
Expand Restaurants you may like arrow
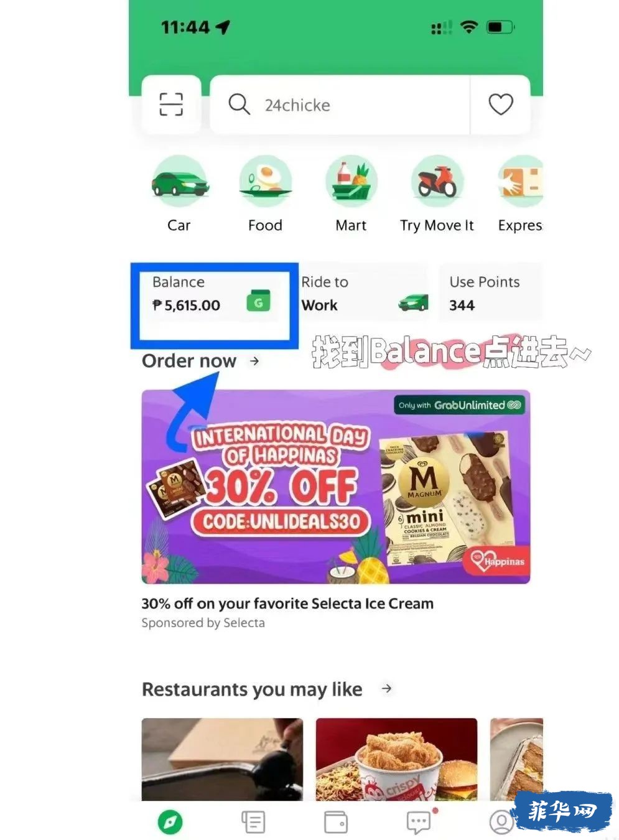[x=386, y=689]
